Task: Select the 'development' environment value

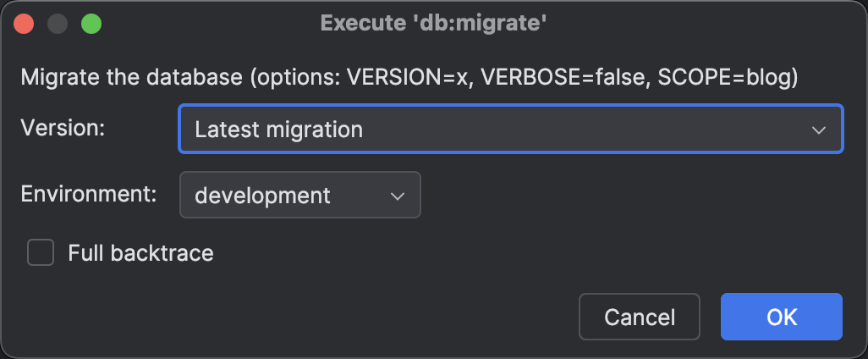Action: tap(262, 196)
